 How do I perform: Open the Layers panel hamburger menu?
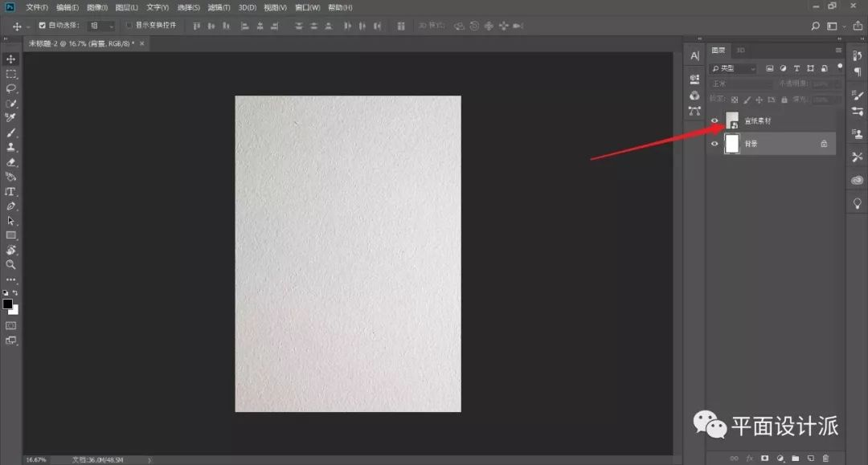pyautogui.click(x=838, y=50)
